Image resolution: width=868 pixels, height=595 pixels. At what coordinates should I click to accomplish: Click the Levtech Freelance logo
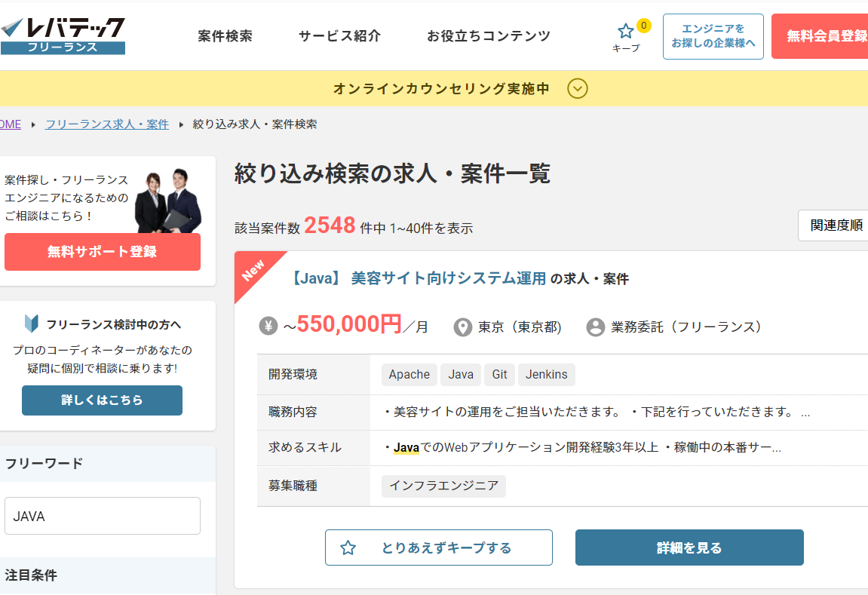coord(63,35)
